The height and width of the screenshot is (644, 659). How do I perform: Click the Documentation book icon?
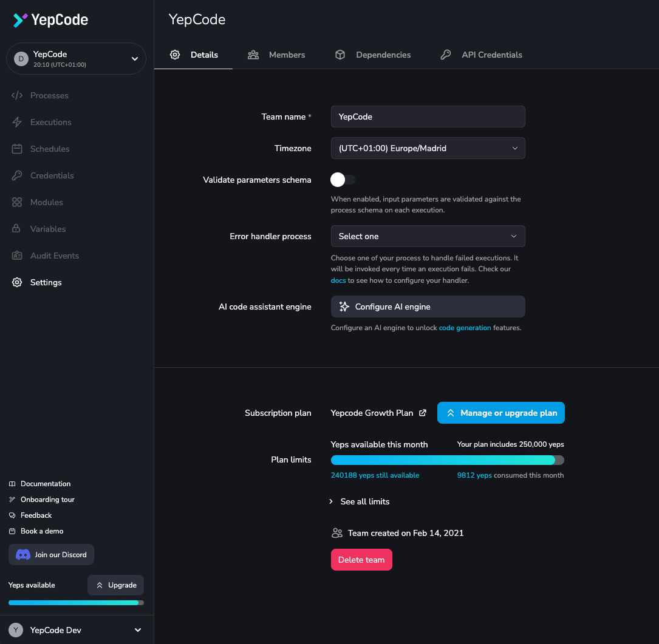[12, 484]
